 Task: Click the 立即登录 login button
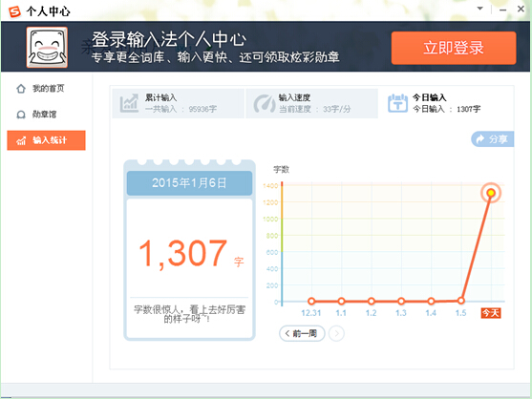tap(454, 48)
